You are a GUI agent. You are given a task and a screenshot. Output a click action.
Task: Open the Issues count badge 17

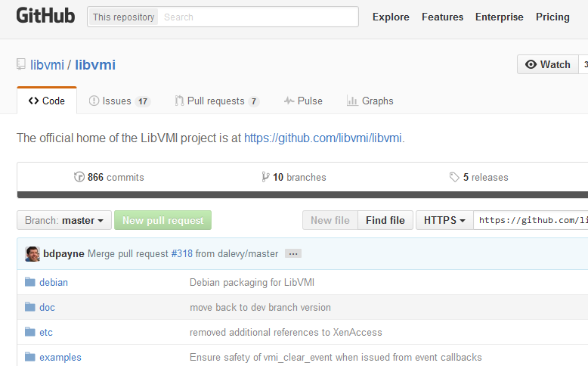pos(143,101)
